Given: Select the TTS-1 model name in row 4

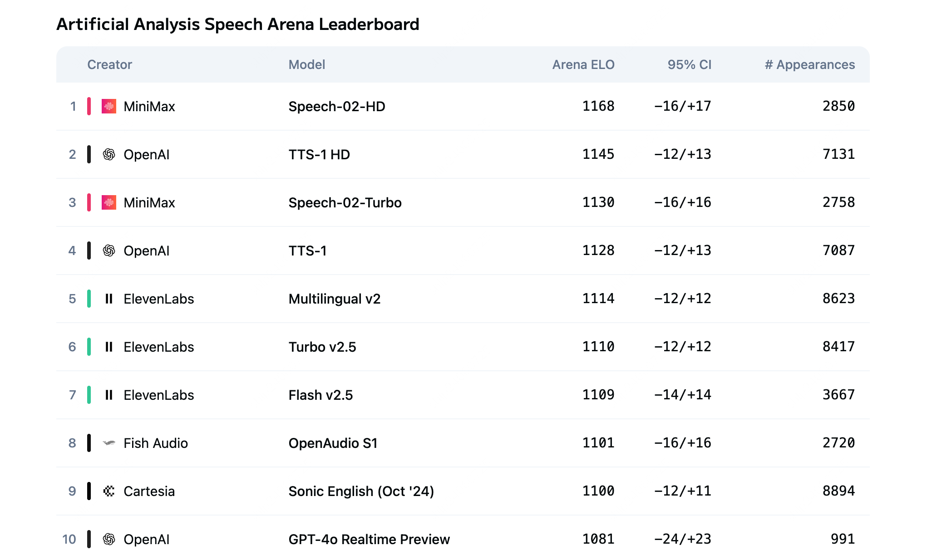Looking at the screenshot, I should click(308, 251).
